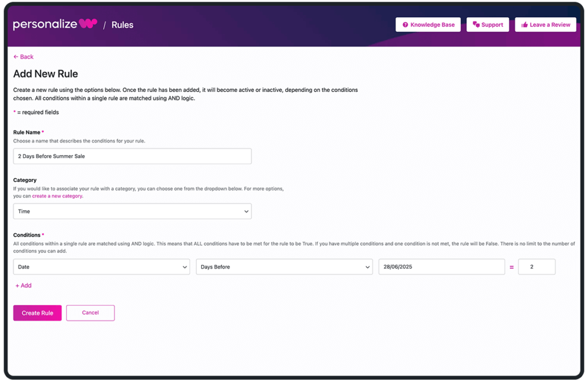Open the Days Before operator dropdown
The width and height of the screenshot is (588, 383).
tap(284, 266)
